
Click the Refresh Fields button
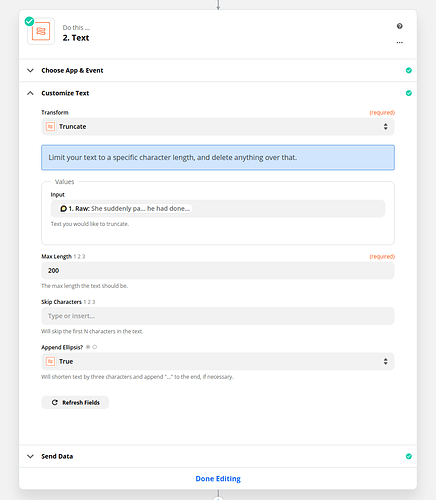pyautogui.click(x=75, y=402)
